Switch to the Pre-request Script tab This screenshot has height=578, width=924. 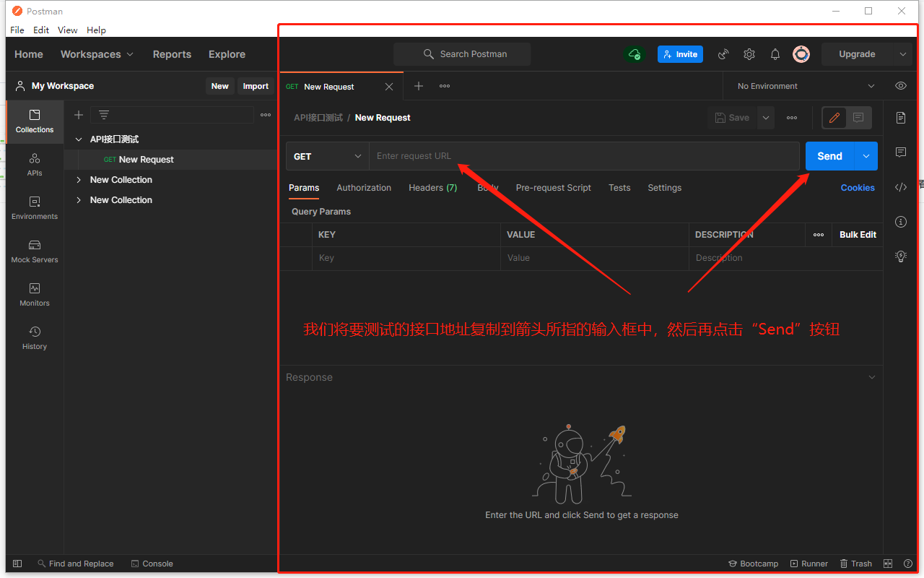pyautogui.click(x=554, y=188)
